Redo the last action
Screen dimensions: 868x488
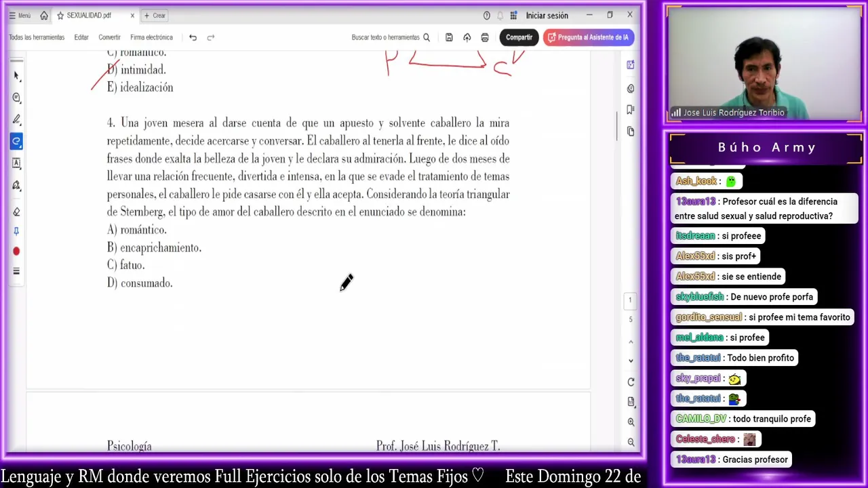(211, 37)
